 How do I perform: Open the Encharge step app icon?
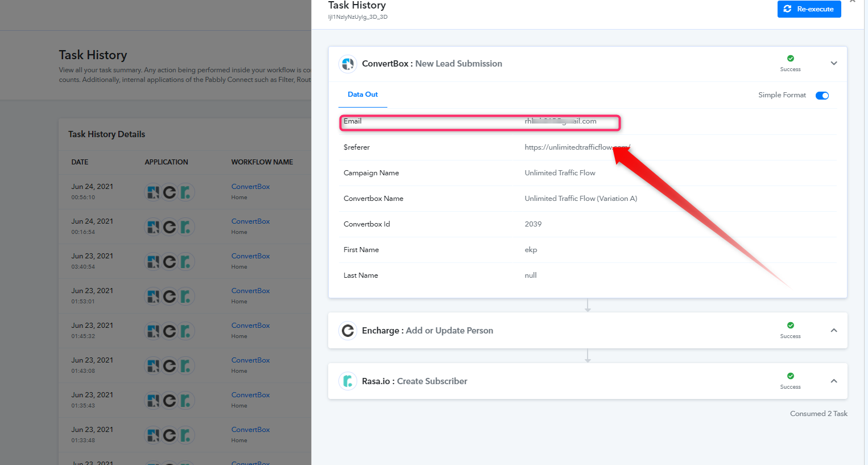pos(348,331)
